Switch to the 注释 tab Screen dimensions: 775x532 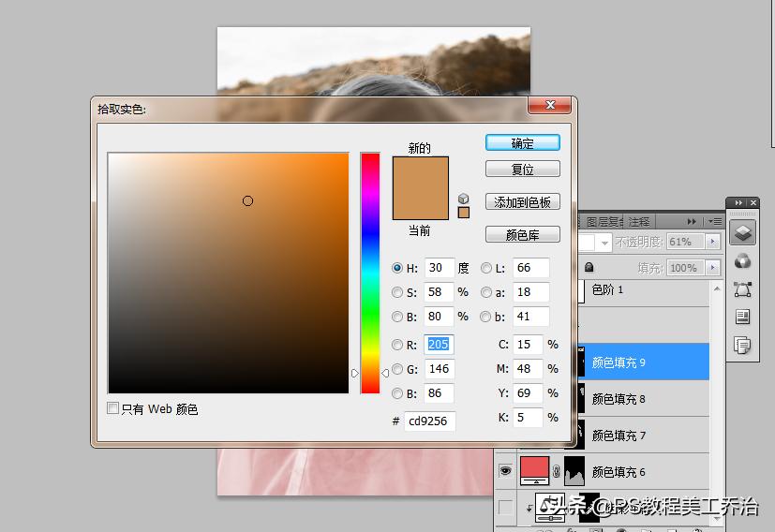tap(639, 222)
